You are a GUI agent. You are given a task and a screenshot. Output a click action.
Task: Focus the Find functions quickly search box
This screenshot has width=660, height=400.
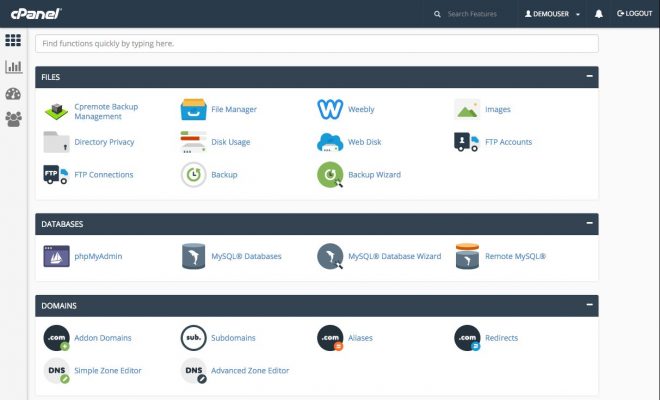click(x=317, y=44)
